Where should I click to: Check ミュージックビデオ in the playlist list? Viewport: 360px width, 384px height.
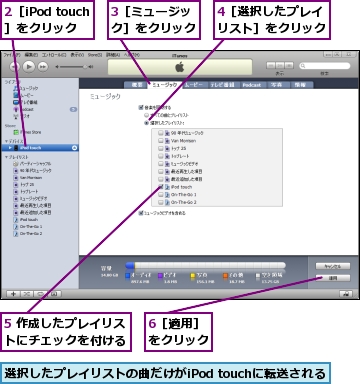[161, 164]
